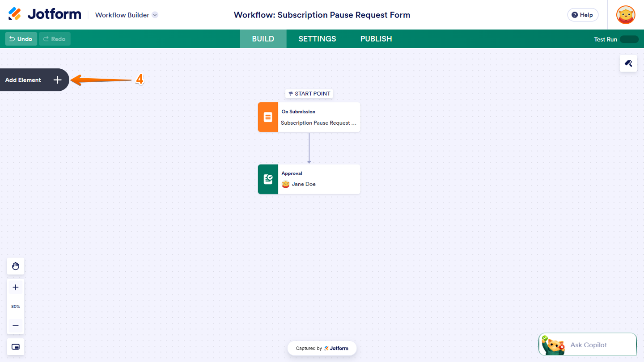Click the Subscription Pause Request form name text
The height and width of the screenshot is (362, 644).
coord(318,123)
